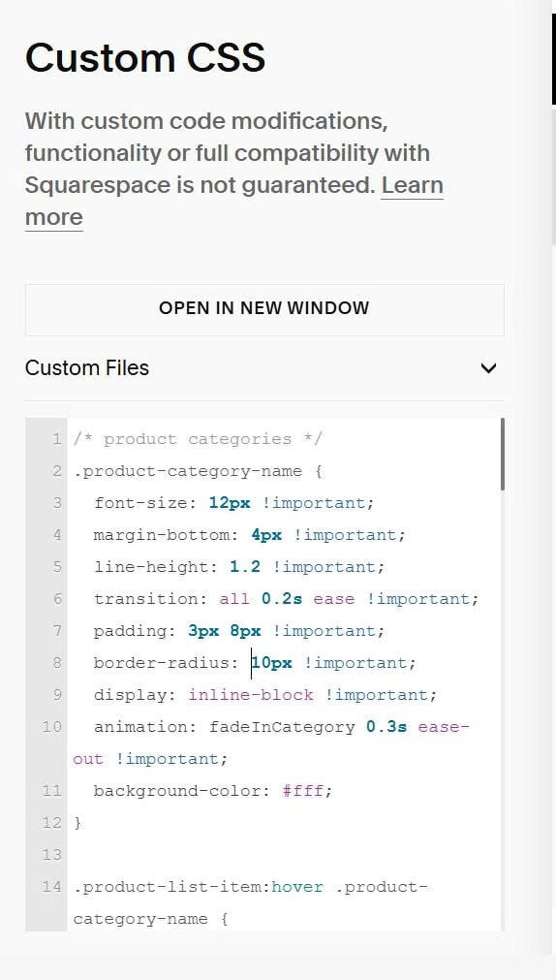Click the Custom Files section label

point(87,368)
